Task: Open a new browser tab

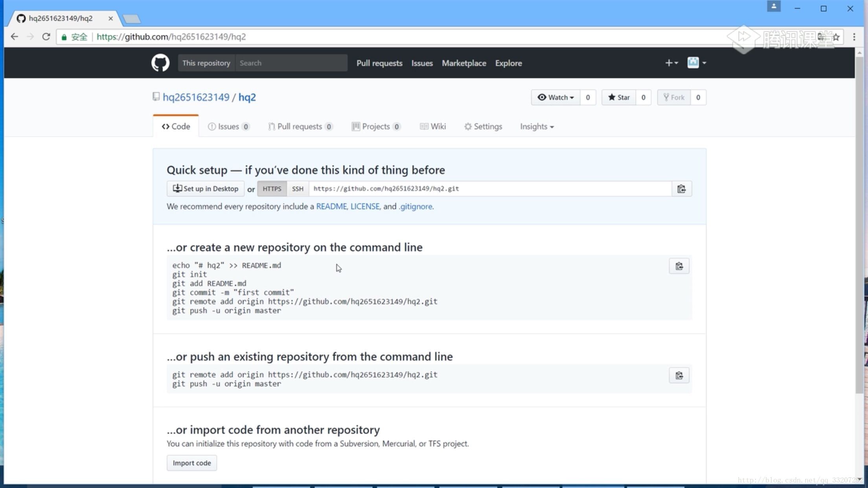Action: [131, 18]
